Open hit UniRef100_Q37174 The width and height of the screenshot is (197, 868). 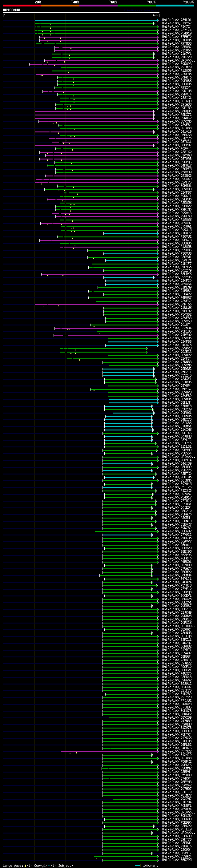176,30
